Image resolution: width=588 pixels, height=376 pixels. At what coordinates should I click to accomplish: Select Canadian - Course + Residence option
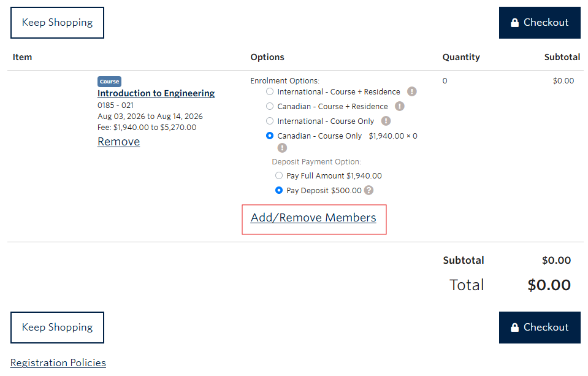click(269, 106)
